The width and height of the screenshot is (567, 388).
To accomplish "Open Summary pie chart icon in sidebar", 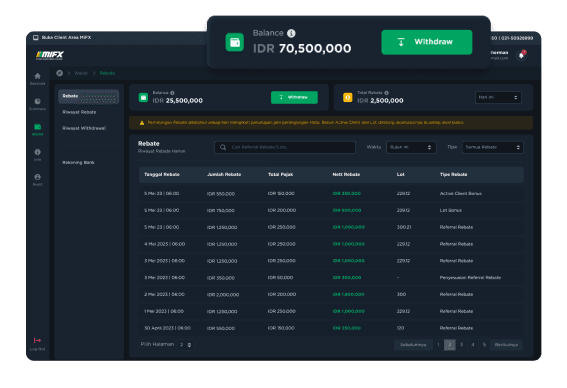I will pos(38,101).
